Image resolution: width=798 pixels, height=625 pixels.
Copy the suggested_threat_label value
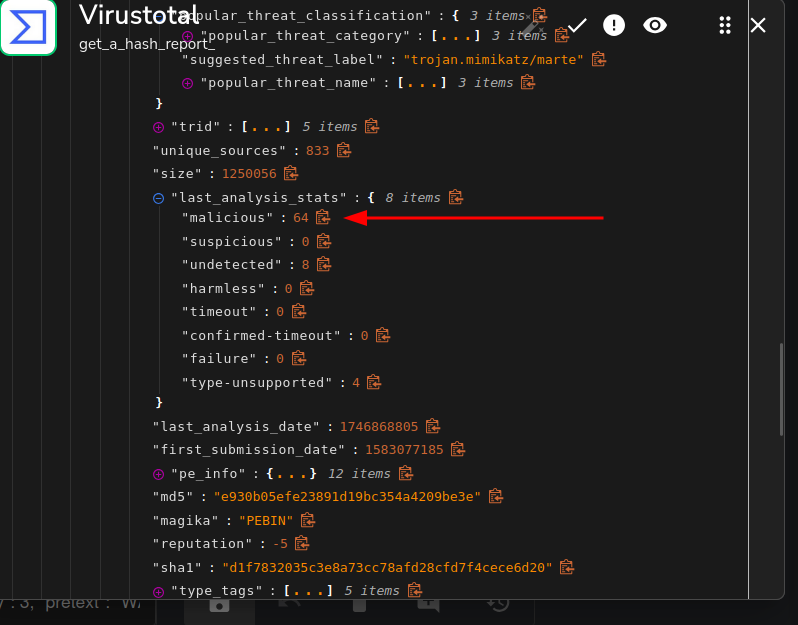coord(599,59)
